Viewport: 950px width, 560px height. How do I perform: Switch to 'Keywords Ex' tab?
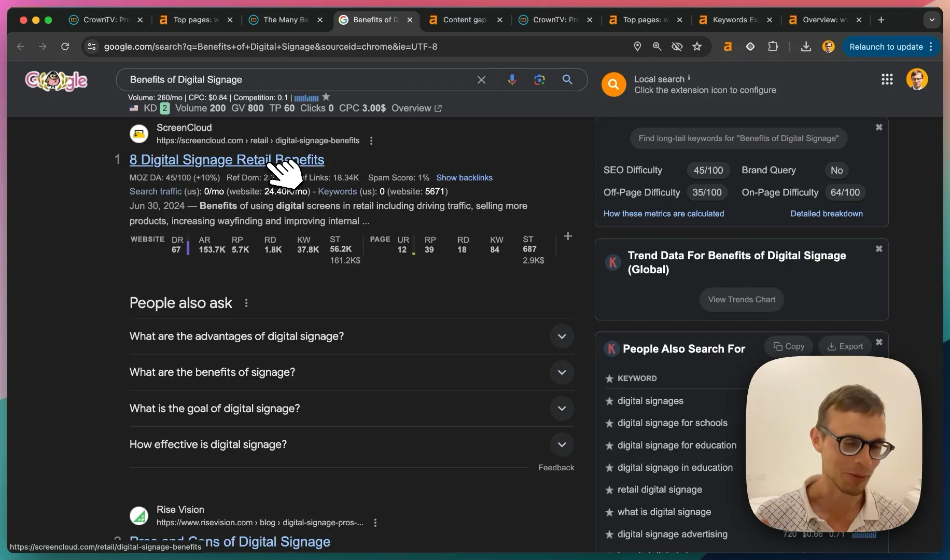click(735, 20)
